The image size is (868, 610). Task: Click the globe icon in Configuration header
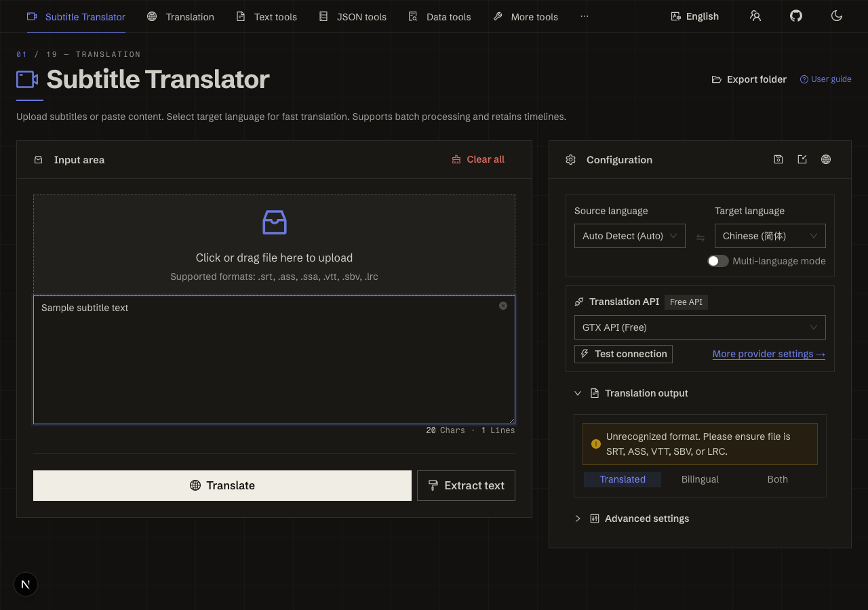pyautogui.click(x=826, y=159)
